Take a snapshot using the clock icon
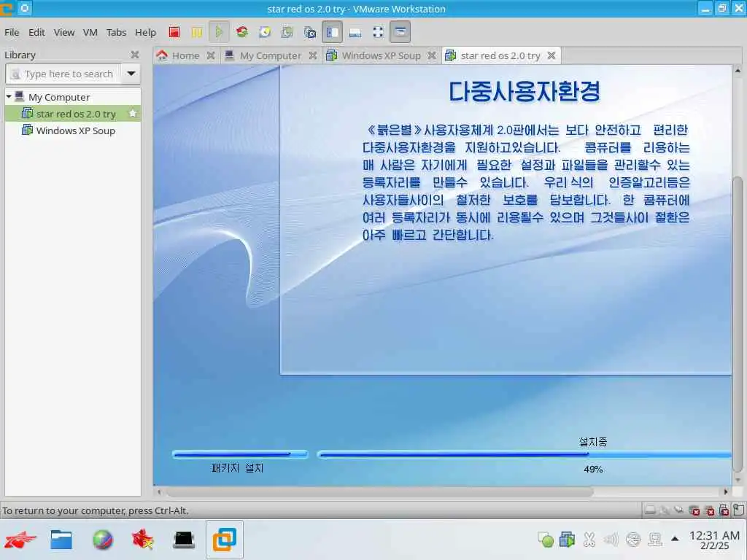Screen dimensions: 747x560 265,32
